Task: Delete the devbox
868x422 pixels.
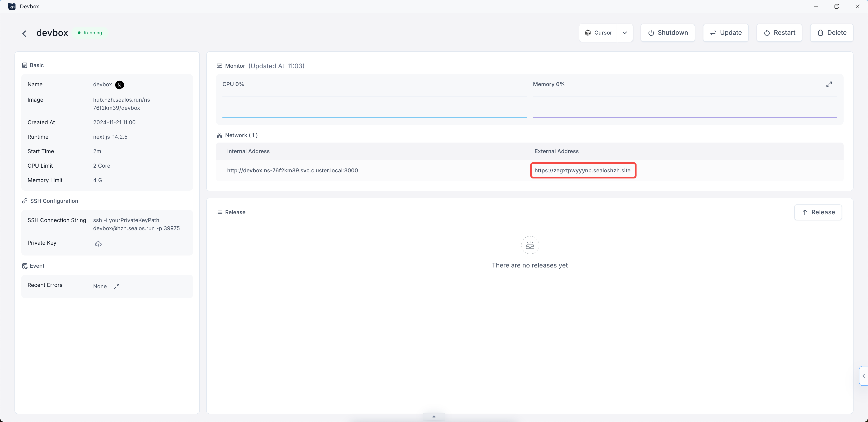Action: coord(831,33)
